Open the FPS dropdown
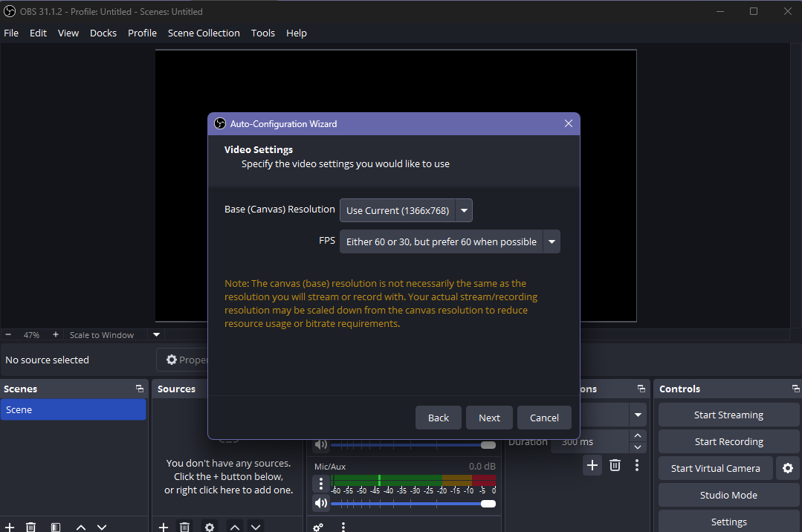The width and height of the screenshot is (802, 532). coord(551,241)
